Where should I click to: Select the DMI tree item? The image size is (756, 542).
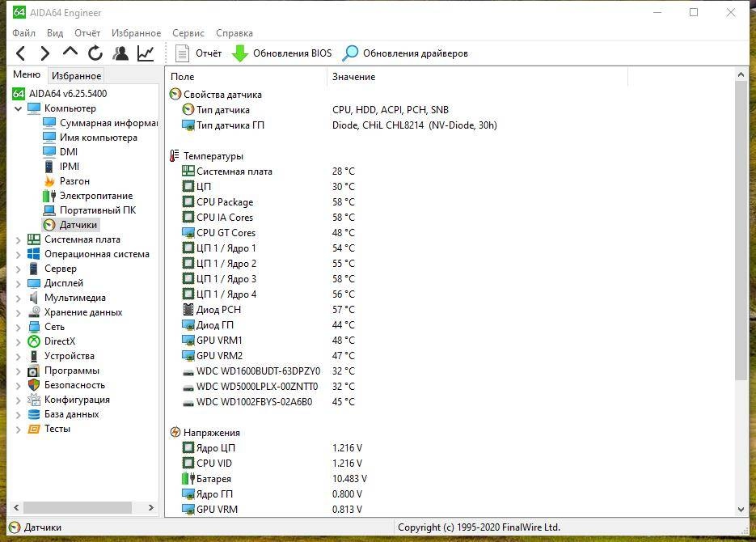(x=61, y=152)
